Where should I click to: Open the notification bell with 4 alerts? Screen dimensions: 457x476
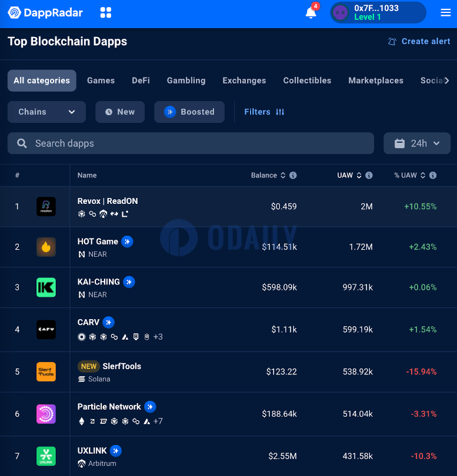pos(311,12)
